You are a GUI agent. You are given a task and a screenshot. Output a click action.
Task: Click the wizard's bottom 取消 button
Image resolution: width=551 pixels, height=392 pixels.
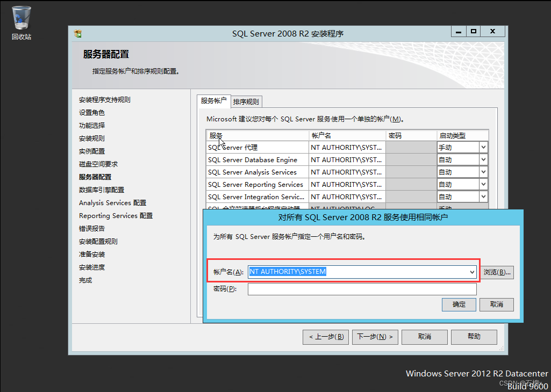(x=425, y=337)
